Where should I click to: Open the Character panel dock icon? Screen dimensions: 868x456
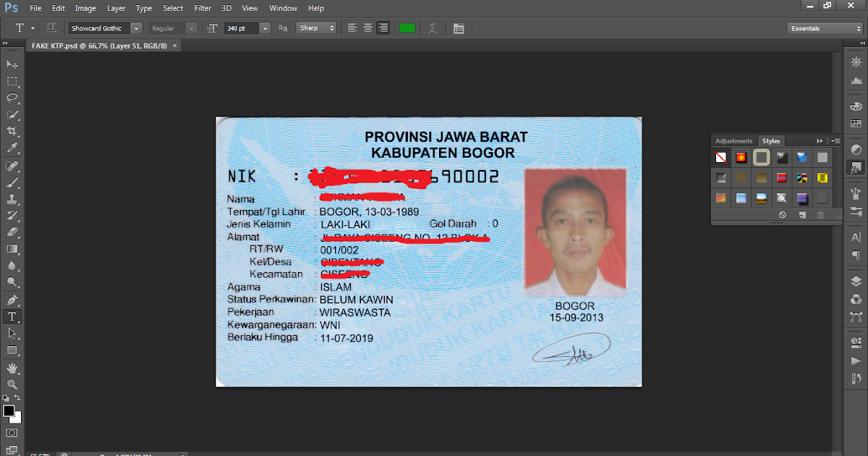[x=856, y=237]
